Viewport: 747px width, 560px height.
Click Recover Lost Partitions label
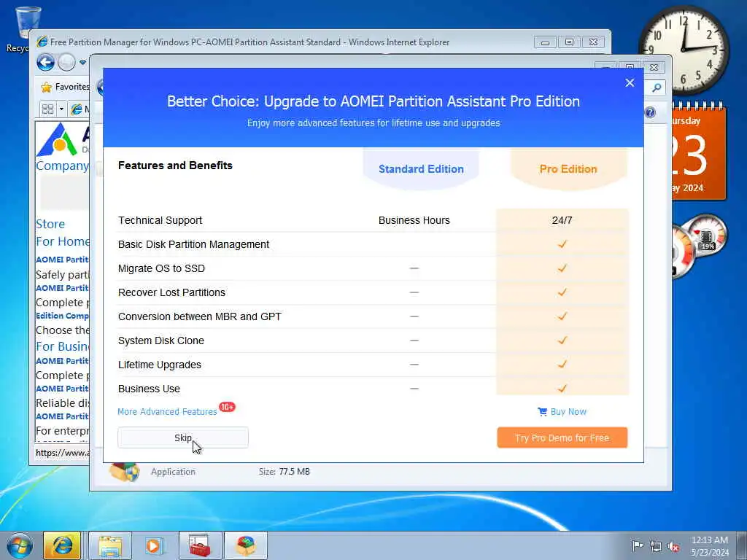171,292
